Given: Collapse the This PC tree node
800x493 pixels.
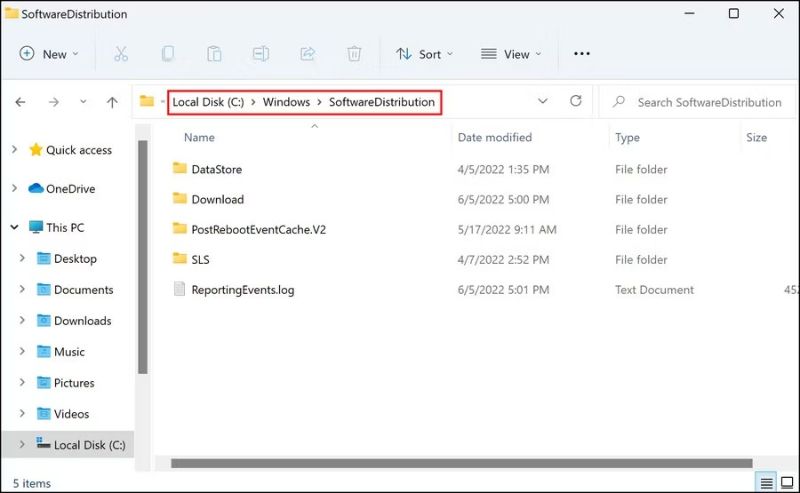Looking at the screenshot, I should [x=13, y=227].
